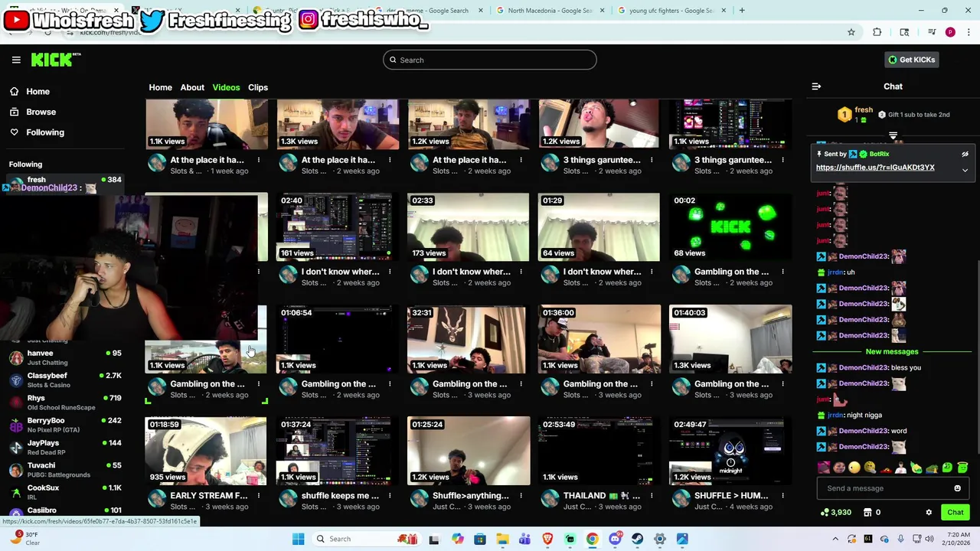Screen dimensions: 980x551
Task: Open the weather widget showing 30°F
Action: [24, 539]
